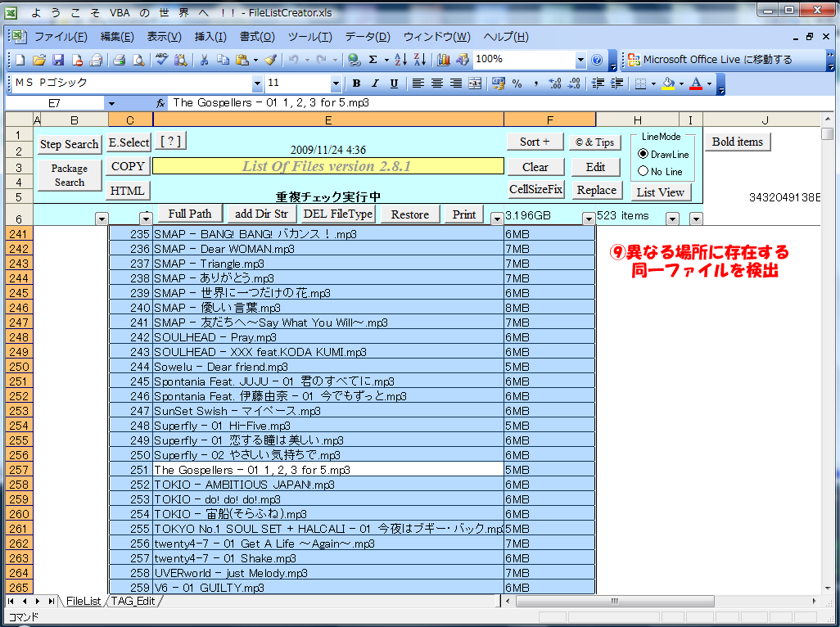840x627 pixels.
Task: Open the 編集(E) menu
Action: 117,37
